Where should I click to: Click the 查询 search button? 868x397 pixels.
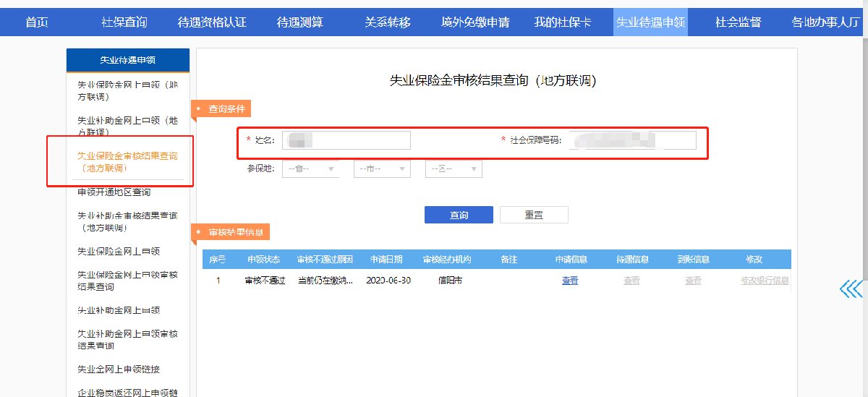pos(459,215)
